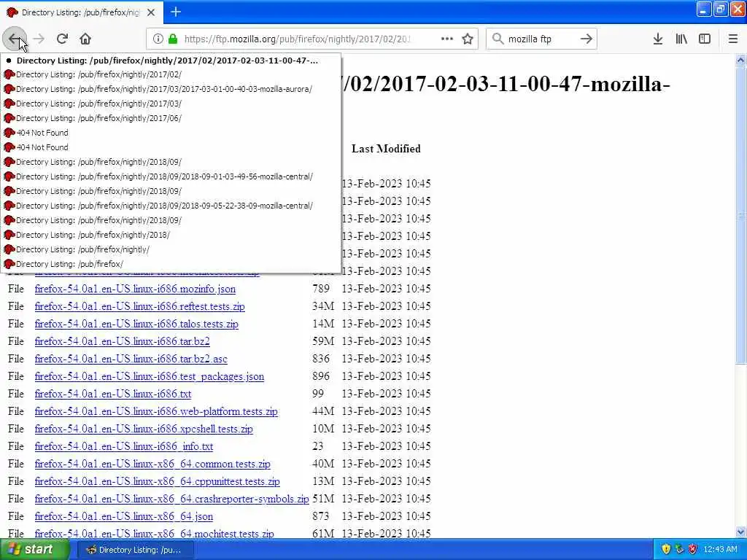Select the Directory Listing browser tab
747x560 pixels.
82,12
